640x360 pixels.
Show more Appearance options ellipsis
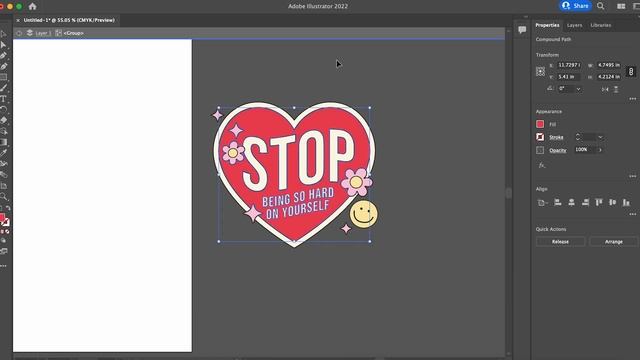[x=632, y=176]
